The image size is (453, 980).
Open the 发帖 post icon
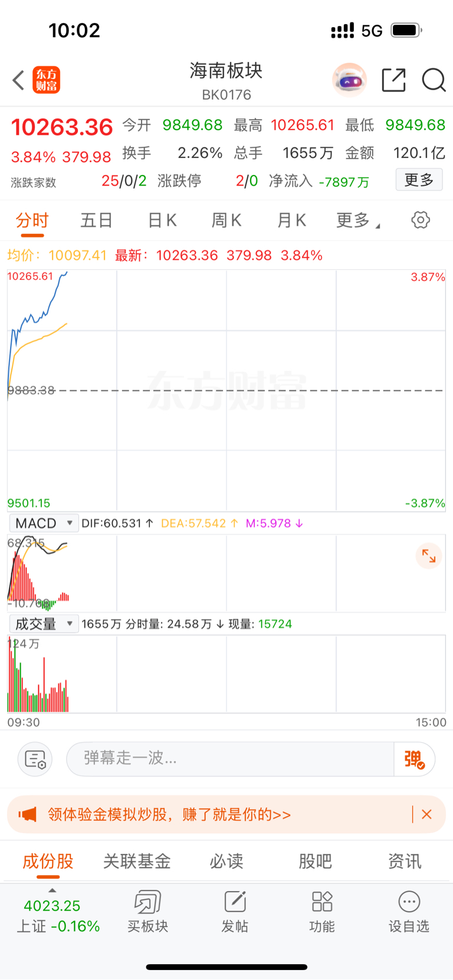[235, 911]
